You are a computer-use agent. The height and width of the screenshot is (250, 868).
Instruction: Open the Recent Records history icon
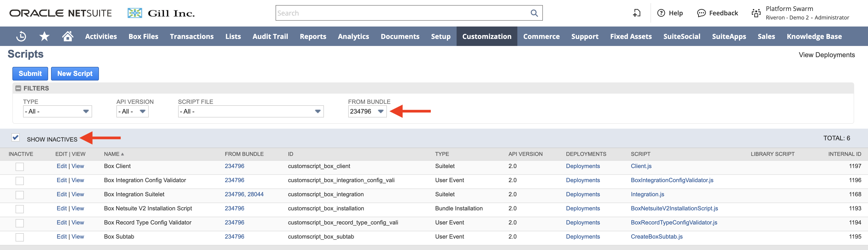21,36
